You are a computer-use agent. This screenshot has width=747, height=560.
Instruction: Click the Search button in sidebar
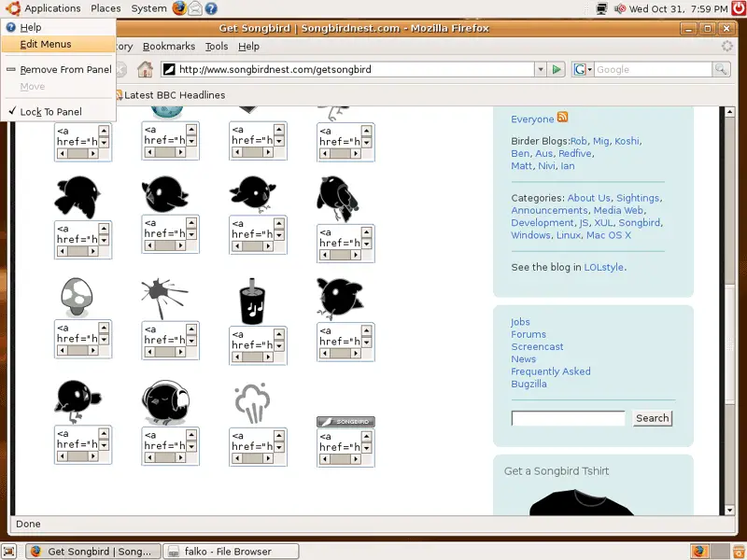(652, 418)
